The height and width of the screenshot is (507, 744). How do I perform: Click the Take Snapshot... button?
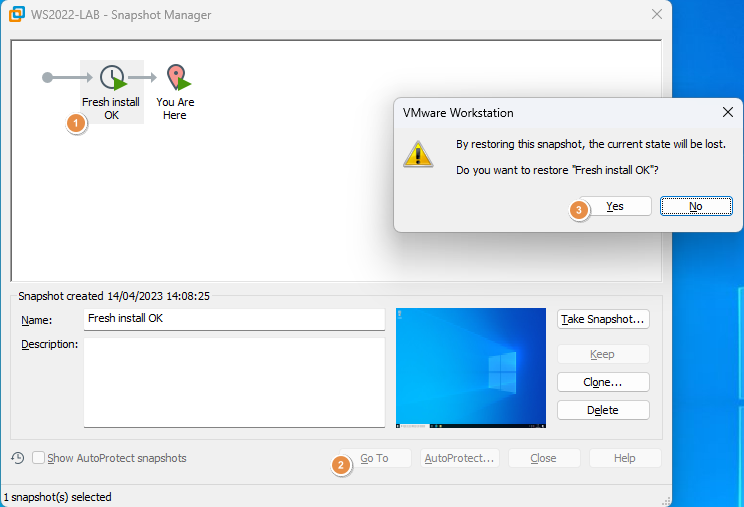[603, 319]
